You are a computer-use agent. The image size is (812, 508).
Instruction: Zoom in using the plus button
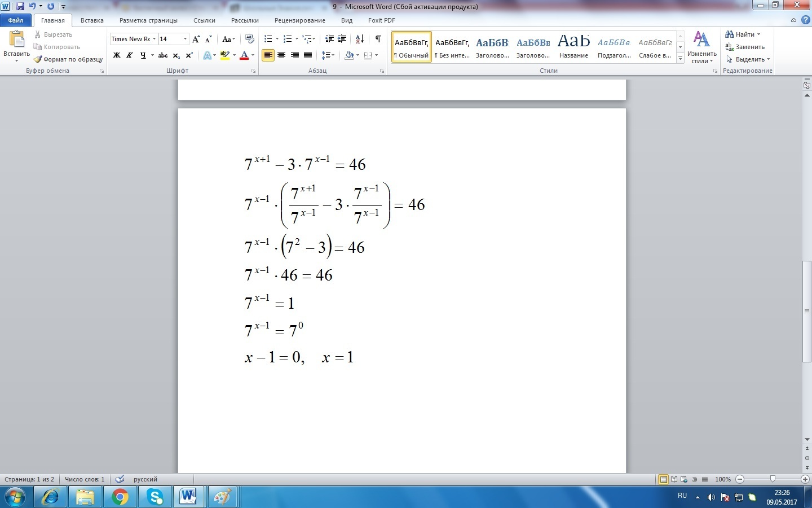805,479
